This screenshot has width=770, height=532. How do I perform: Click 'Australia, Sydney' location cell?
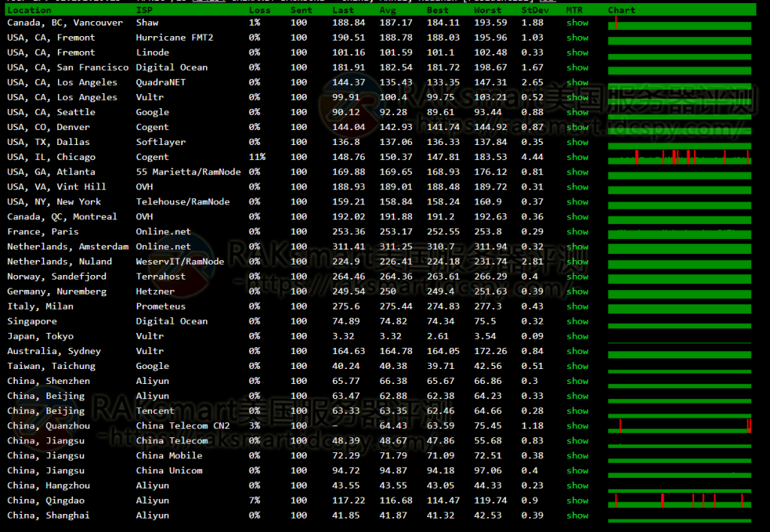point(54,352)
